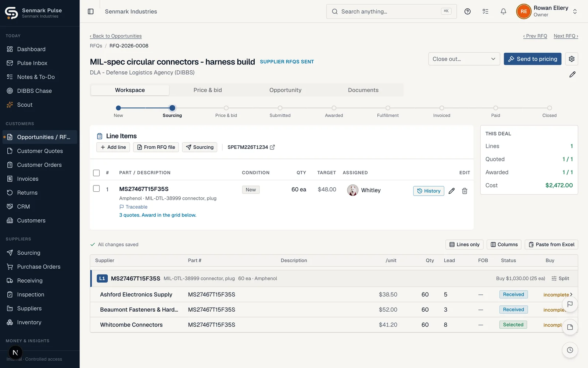Switch to the Opportunity tab

pos(285,90)
